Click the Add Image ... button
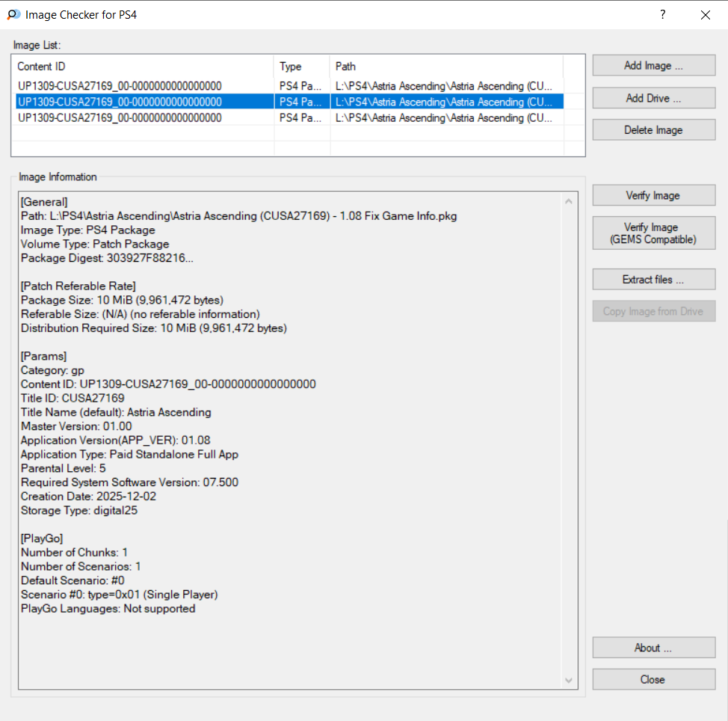 (653, 66)
